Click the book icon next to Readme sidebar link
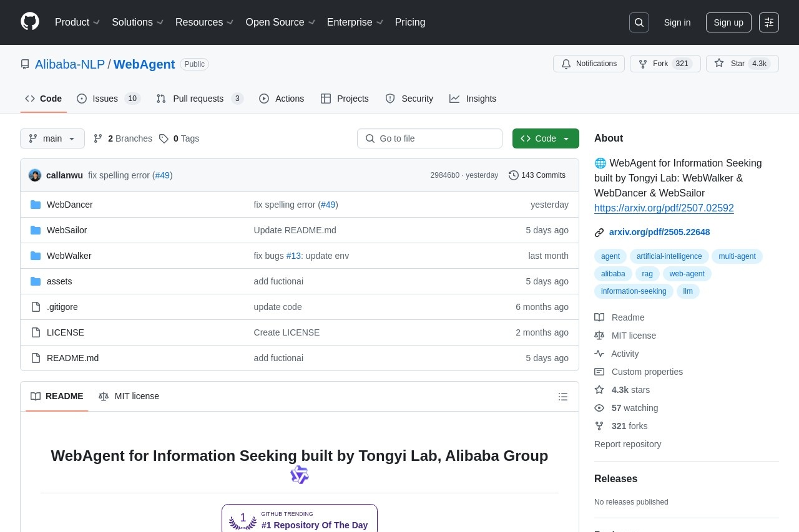This screenshot has height=532, width=799. pyautogui.click(x=599, y=317)
